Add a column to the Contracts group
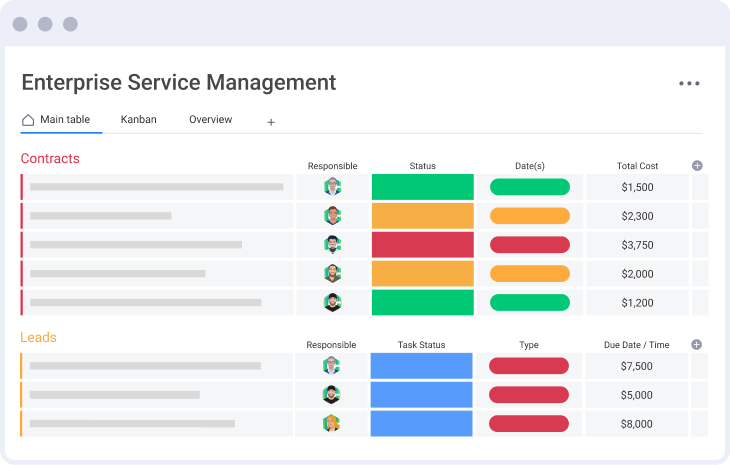This screenshot has width=730, height=465. 697,165
